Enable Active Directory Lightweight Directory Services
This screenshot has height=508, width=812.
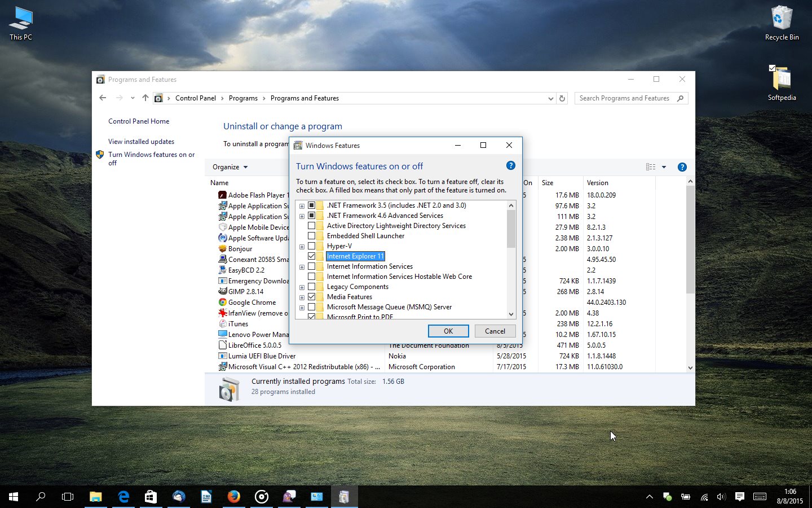pos(311,226)
